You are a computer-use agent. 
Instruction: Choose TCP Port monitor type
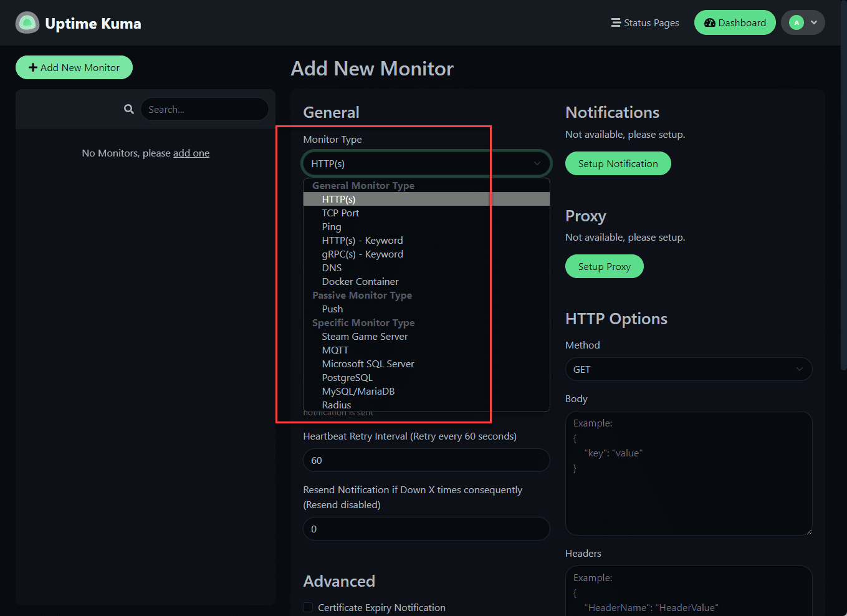coord(426,213)
